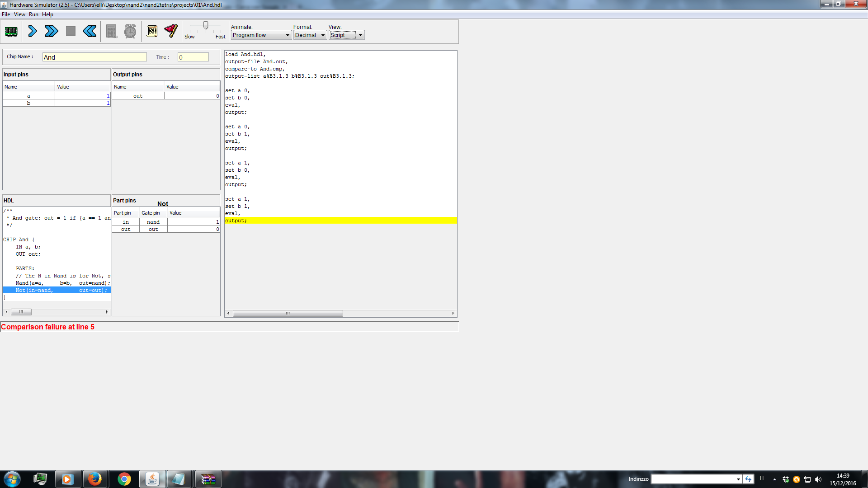Click the script panel horizontal scrollbar
Image resolution: width=868 pixels, height=488 pixels.
tap(288, 313)
